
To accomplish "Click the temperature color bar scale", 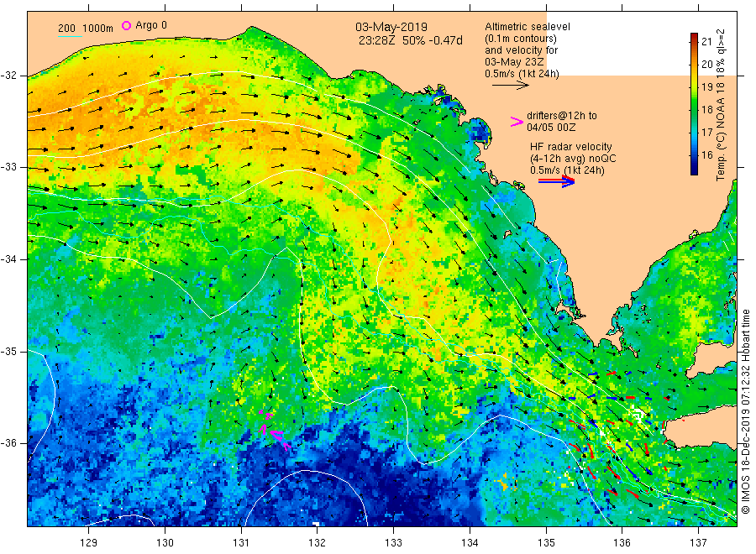I will point(694,103).
